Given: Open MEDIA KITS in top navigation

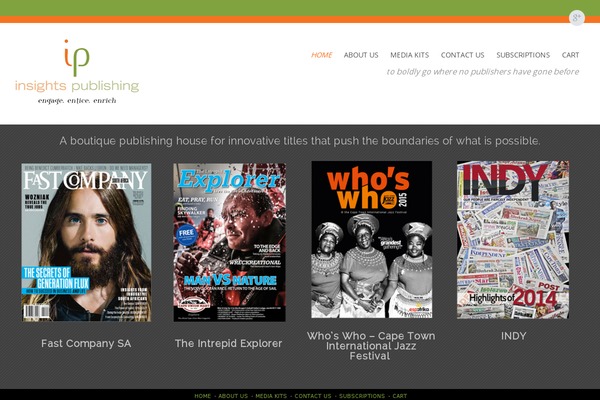Looking at the screenshot, I should pos(409,55).
